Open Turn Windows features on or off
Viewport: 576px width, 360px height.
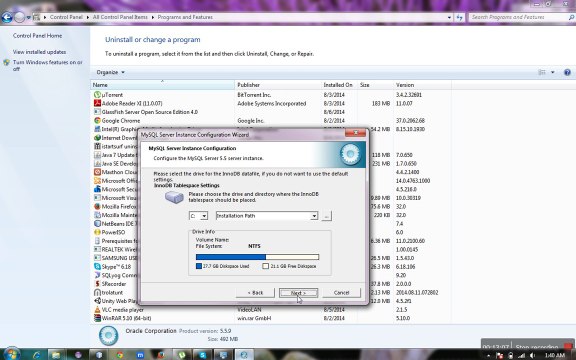point(48,65)
